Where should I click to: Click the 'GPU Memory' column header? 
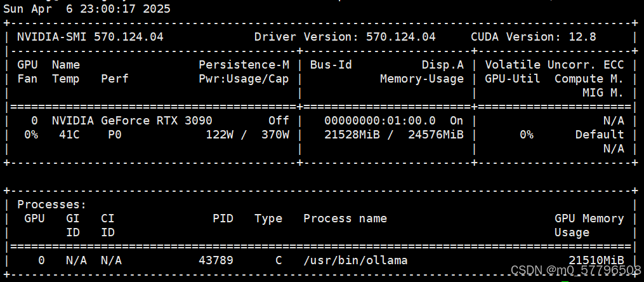click(x=589, y=218)
